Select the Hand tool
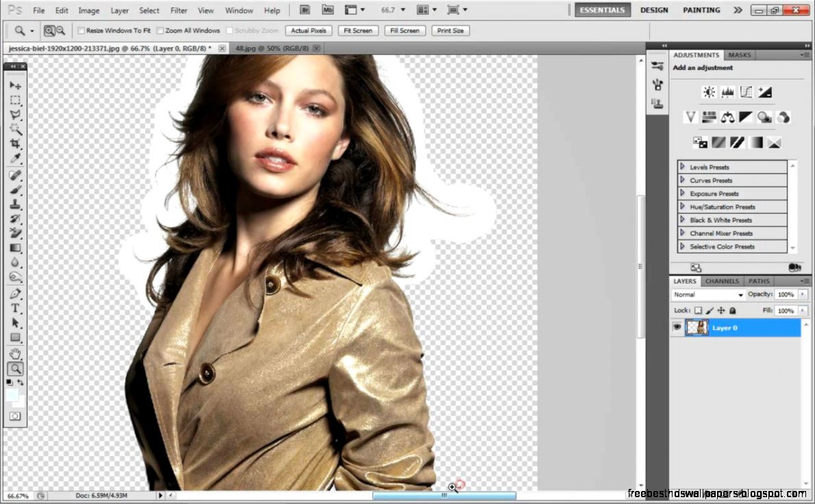Screen dimensions: 815x504 tap(16, 353)
